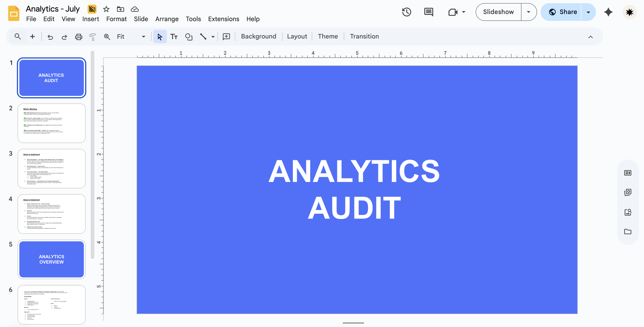This screenshot has width=644, height=327.
Task: Click the Print icon
Action: [79, 37]
